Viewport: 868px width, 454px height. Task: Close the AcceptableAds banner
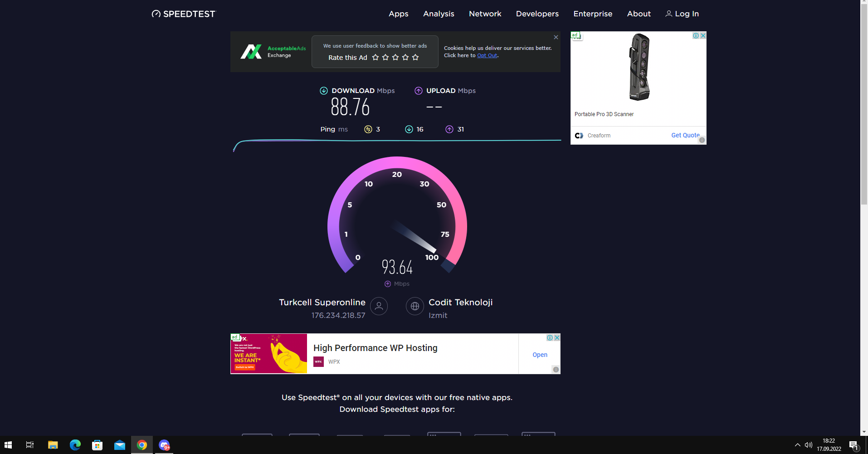coord(556,37)
